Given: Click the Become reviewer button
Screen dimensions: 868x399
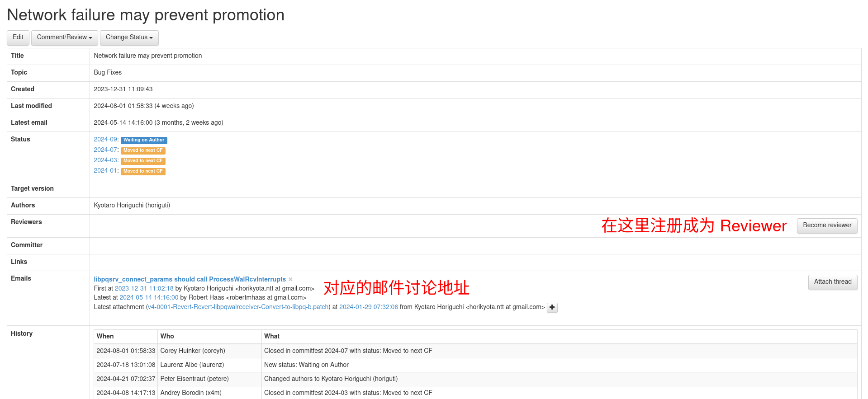Looking at the screenshot, I should click(827, 225).
